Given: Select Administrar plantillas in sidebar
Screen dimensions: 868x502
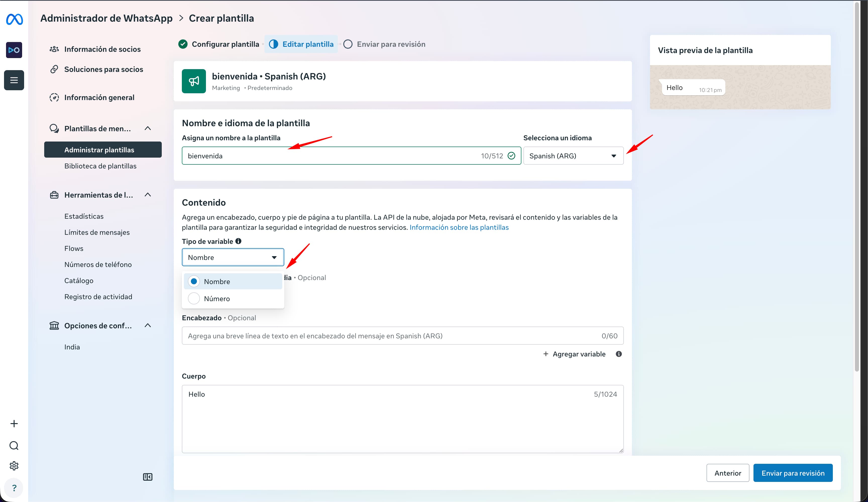Looking at the screenshot, I should pos(103,150).
